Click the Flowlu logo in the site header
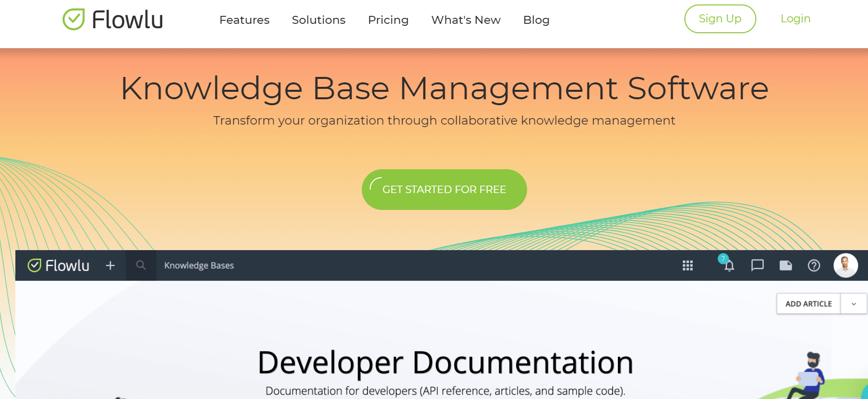Screen dimensions: 868x399 [x=113, y=20]
